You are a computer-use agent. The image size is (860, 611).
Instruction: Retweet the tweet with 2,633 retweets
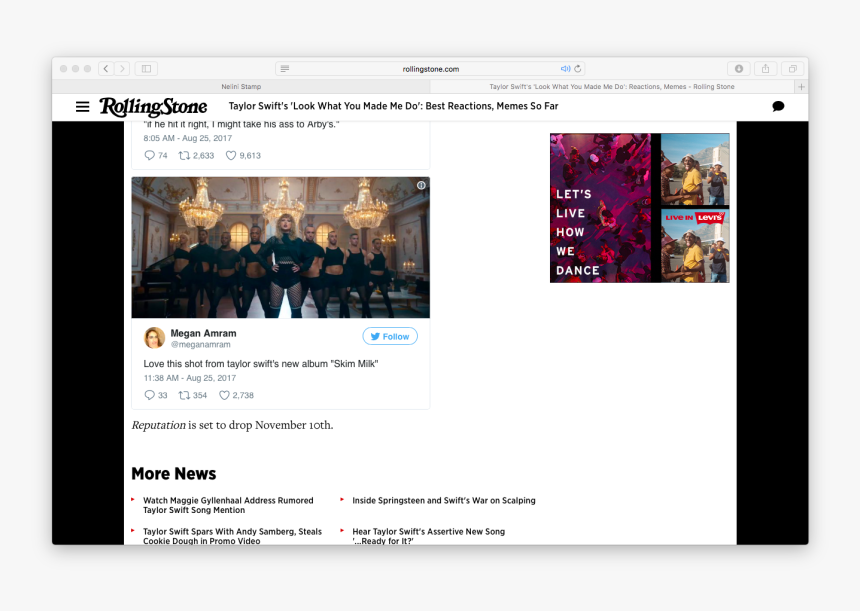pyautogui.click(x=184, y=155)
